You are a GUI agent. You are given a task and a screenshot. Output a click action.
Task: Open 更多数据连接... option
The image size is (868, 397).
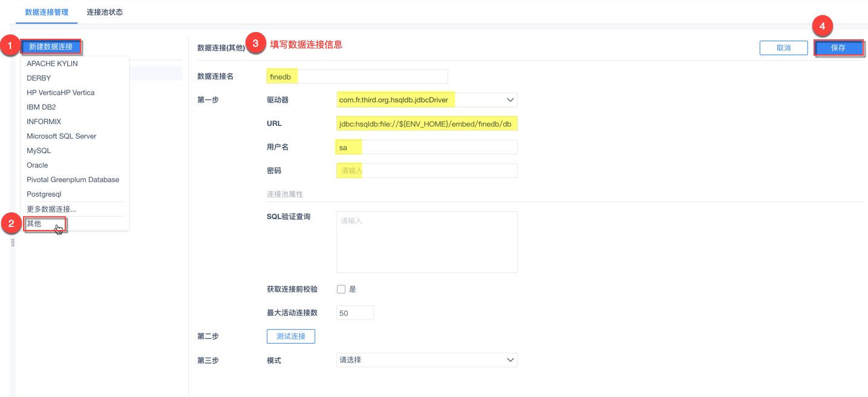click(51, 209)
